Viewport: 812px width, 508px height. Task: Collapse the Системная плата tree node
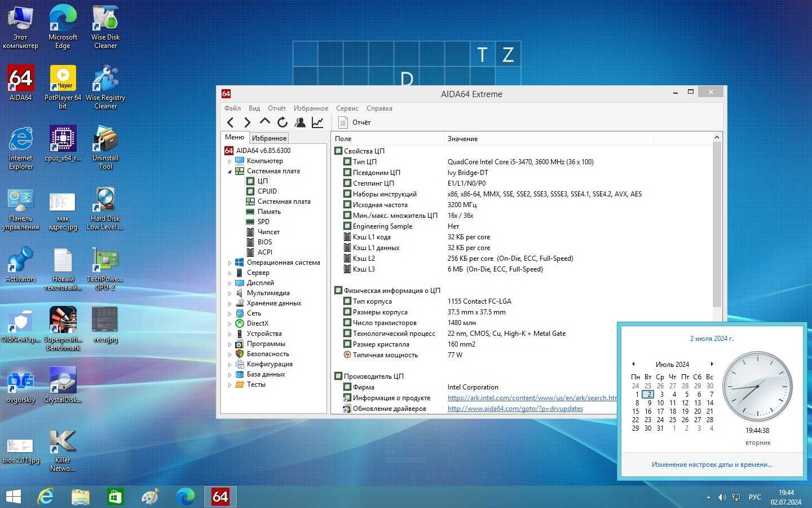coord(230,172)
